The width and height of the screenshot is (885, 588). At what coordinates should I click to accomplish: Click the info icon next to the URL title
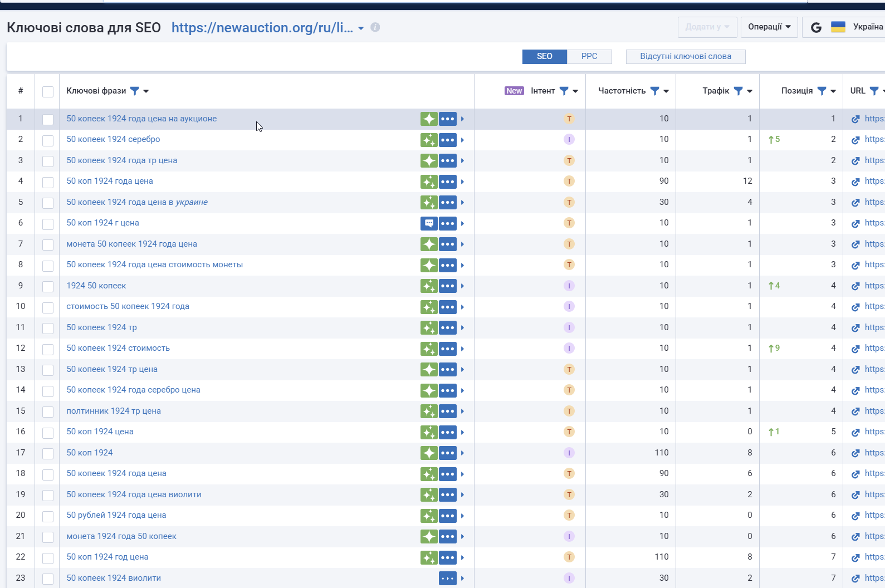pyautogui.click(x=375, y=27)
